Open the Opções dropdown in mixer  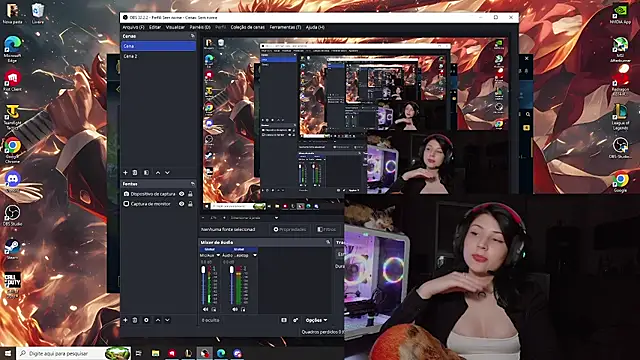click(316, 320)
